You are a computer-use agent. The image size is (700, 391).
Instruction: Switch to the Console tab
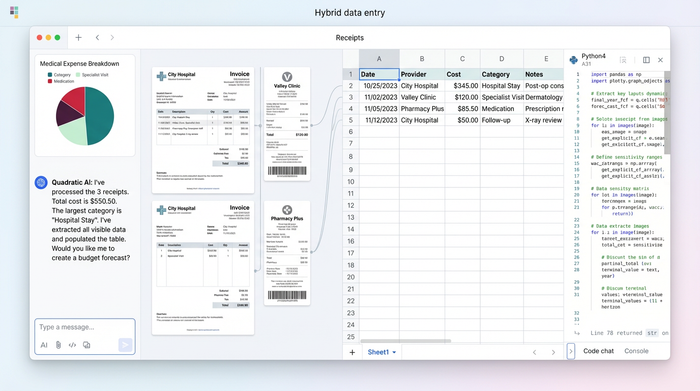click(x=636, y=351)
